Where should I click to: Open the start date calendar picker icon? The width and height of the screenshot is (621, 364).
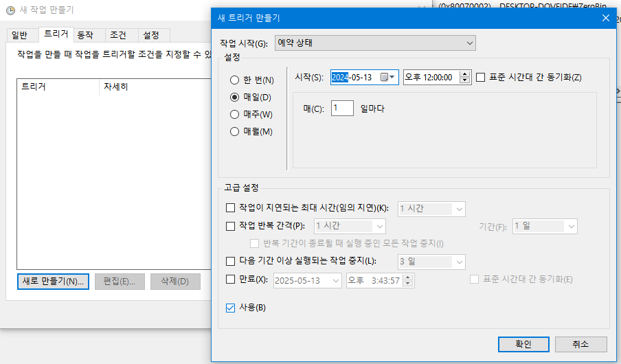(387, 77)
